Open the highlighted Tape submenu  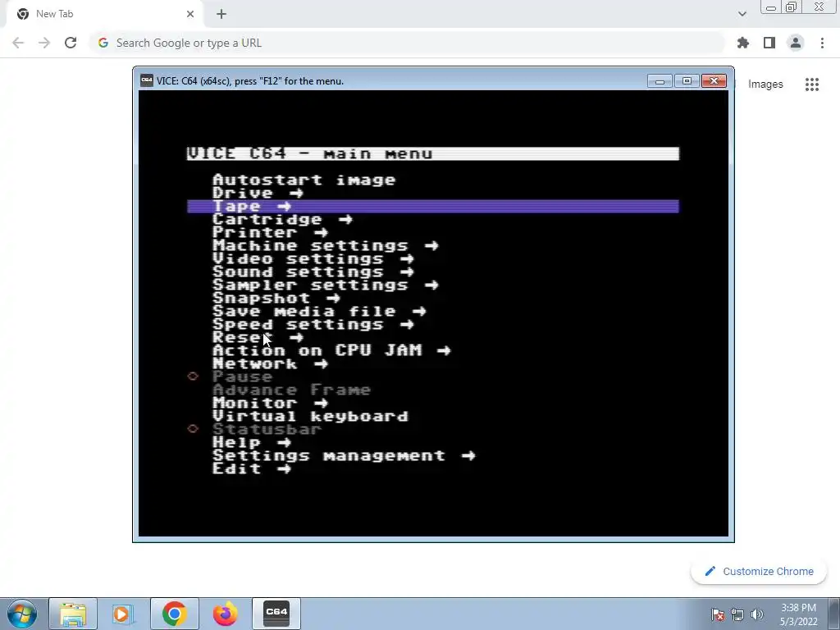point(433,206)
